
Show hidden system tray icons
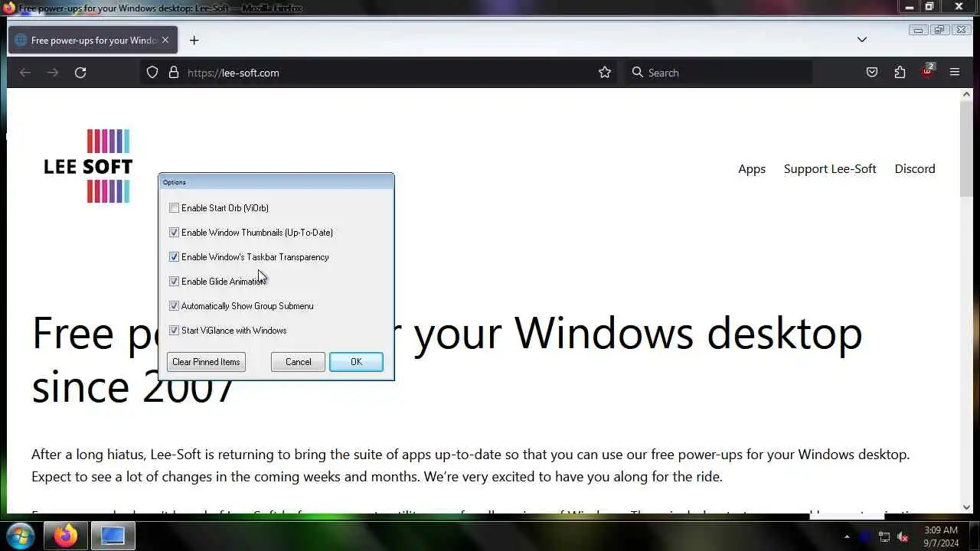coord(847,536)
